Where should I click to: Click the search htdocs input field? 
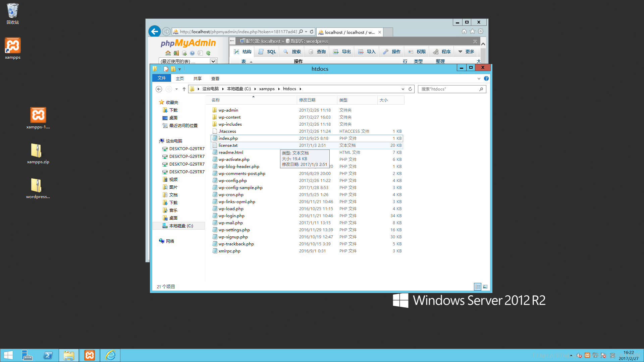click(x=448, y=89)
